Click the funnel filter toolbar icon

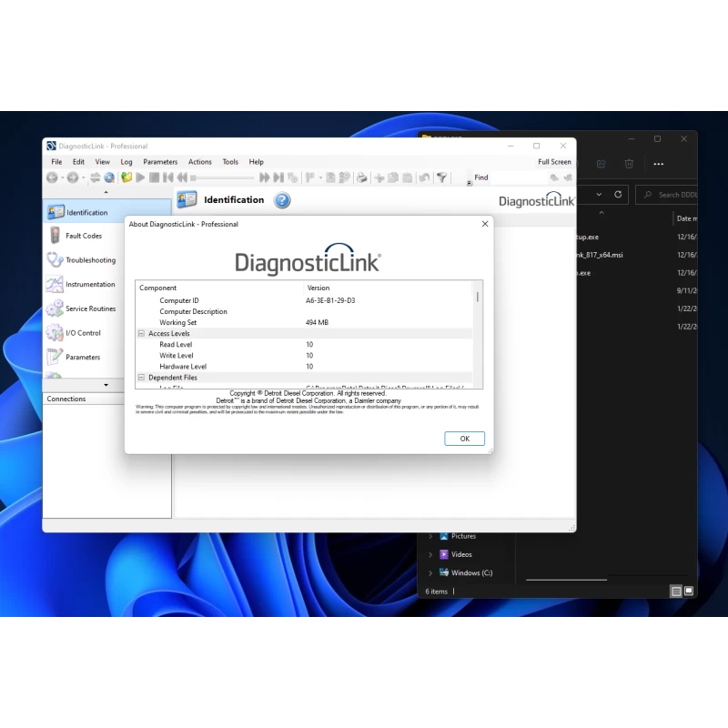(442, 177)
